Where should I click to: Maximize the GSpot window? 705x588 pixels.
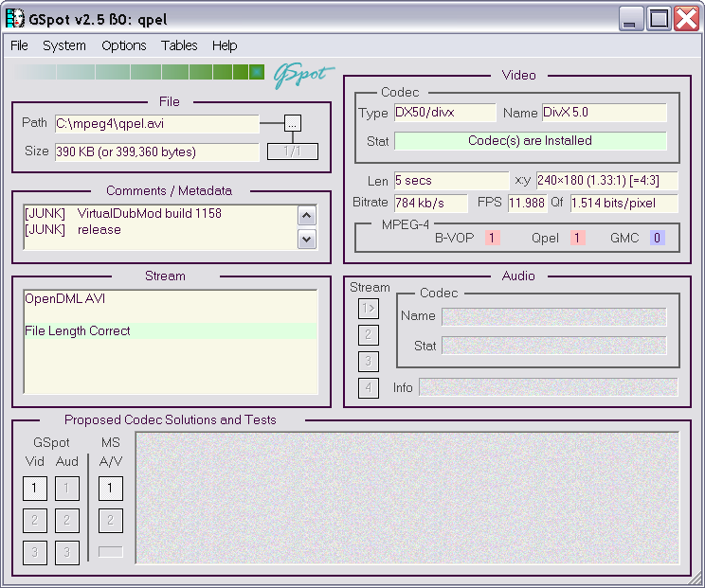point(659,19)
